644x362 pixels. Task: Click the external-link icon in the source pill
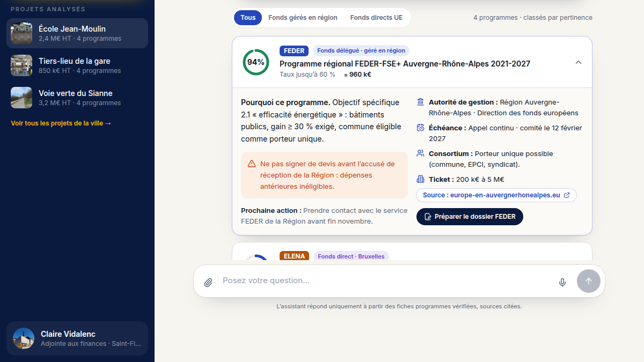pos(567,195)
